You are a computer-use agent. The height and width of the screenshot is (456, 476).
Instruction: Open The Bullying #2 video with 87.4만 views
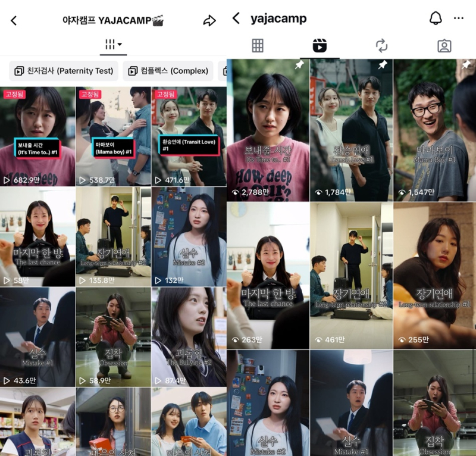pyautogui.click(x=189, y=337)
